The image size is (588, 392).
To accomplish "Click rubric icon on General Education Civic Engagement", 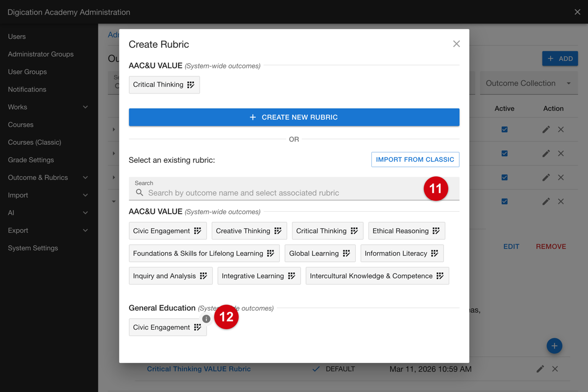I will tap(198, 327).
